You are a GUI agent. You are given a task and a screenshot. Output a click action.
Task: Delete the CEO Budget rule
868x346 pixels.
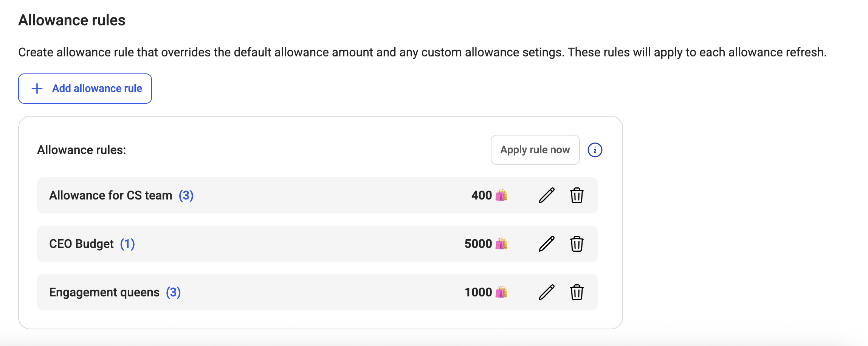coord(577,244)
